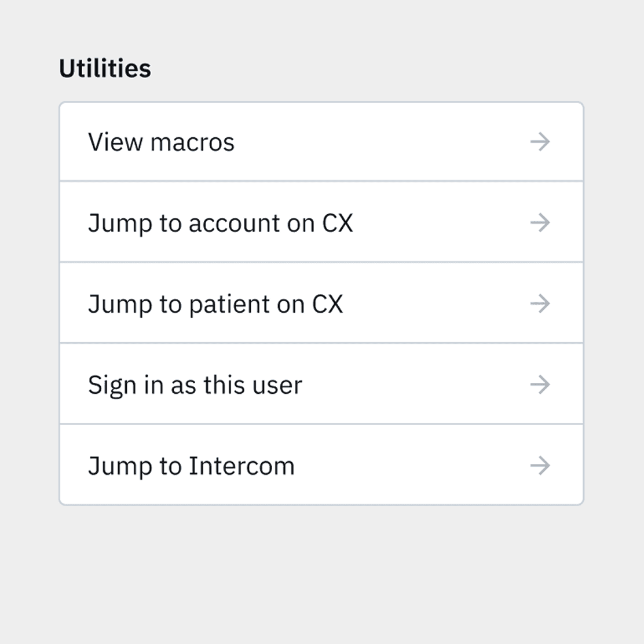Viewport: 644px width, 644px height.
Task: Click the "Jump to account on CX" text
Action: [x=221, y=224]
